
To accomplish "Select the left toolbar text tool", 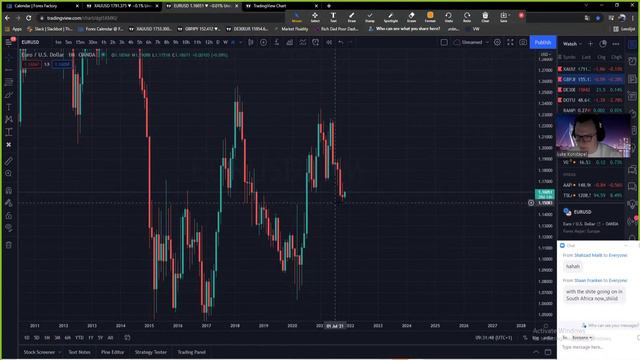I will click(9, 107).
